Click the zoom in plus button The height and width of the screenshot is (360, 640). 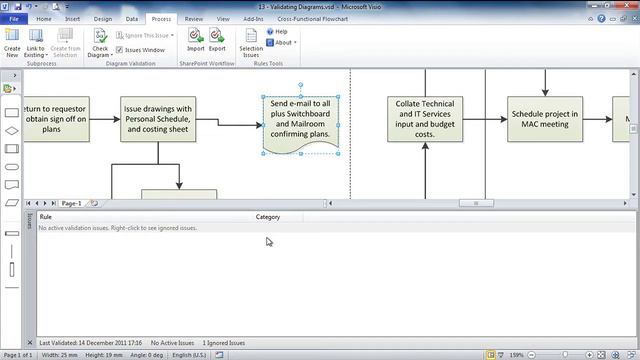point(589,355)
